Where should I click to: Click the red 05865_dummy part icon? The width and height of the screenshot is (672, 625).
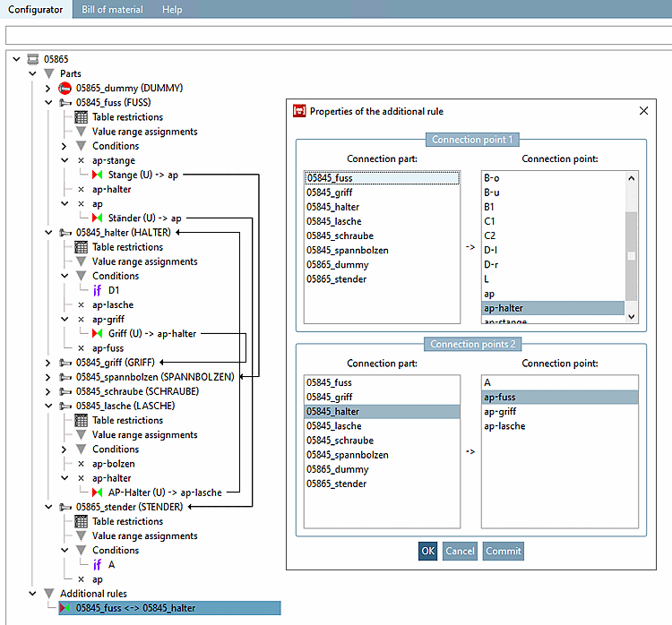[65, 88]
